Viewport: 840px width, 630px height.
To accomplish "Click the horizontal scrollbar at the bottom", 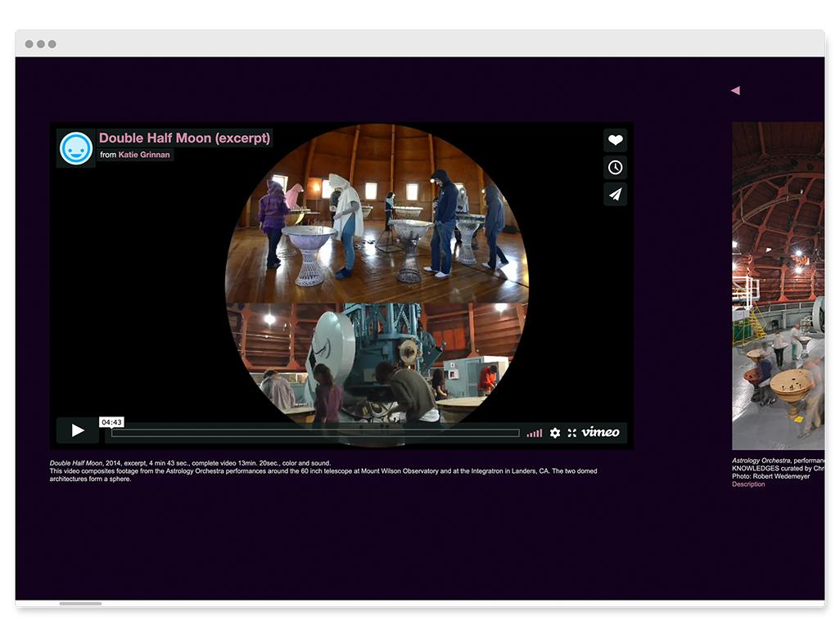I will (80, 604).
